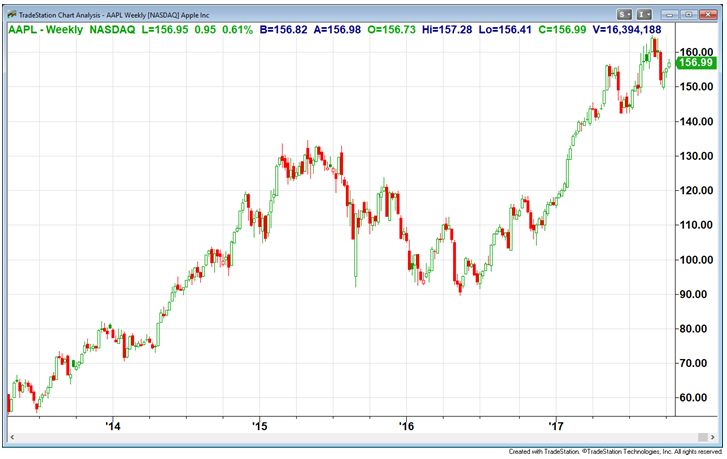Select the 'A=156.98' ask value
The height and width of the screenshot is (459, 727).
click(337, 30)
